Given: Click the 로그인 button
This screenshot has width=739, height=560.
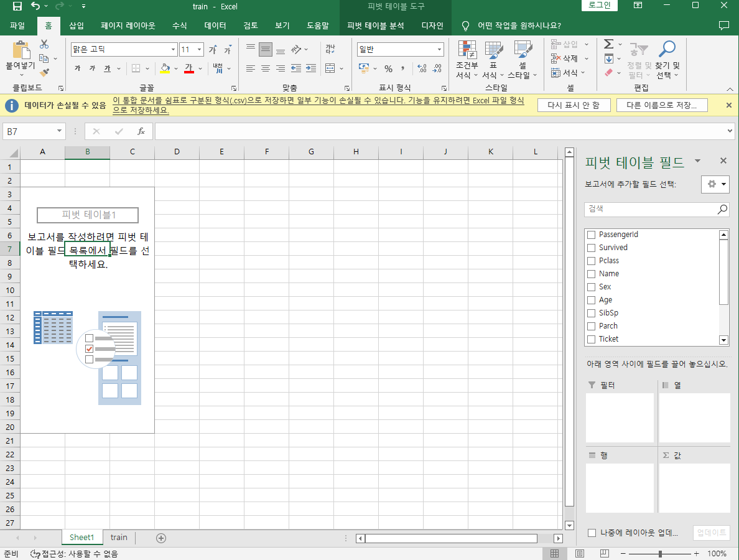Looking at the screenshot, I should 600,5.
